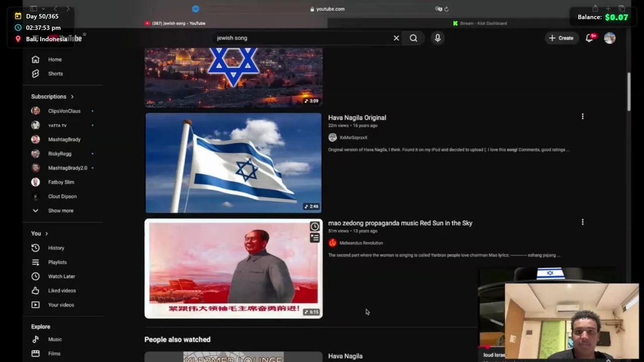Click "51m views • 13 years ago" text
Screen dimensions: 644x362
click(353, 231)
